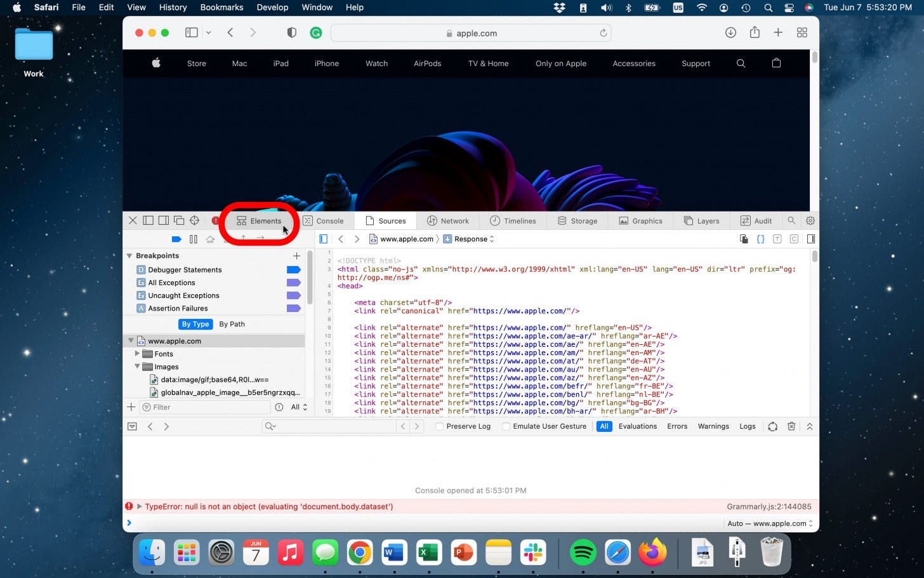
Task: Click the copy/local override icon
Action: [x=744, y=239]
